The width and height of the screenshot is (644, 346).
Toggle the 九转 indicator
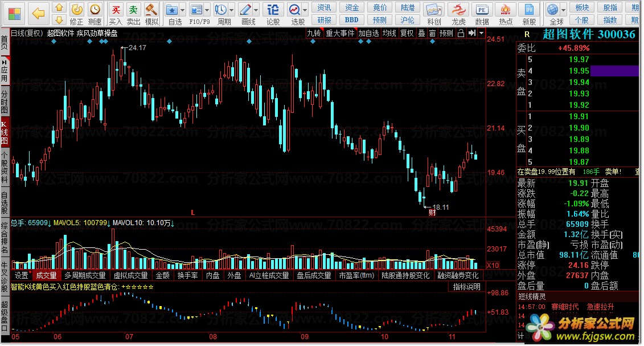tap(314, 33)
